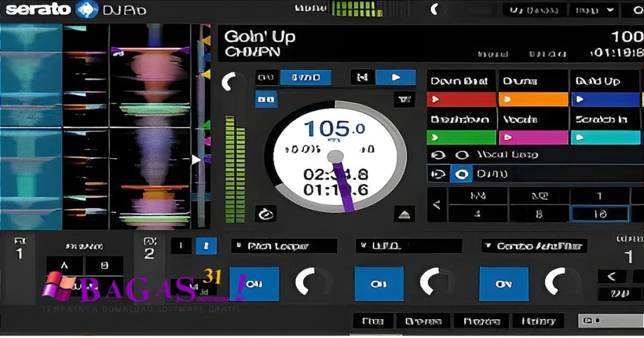Toggle the loop circle icon beside Vocal Loop

[462, 155]
